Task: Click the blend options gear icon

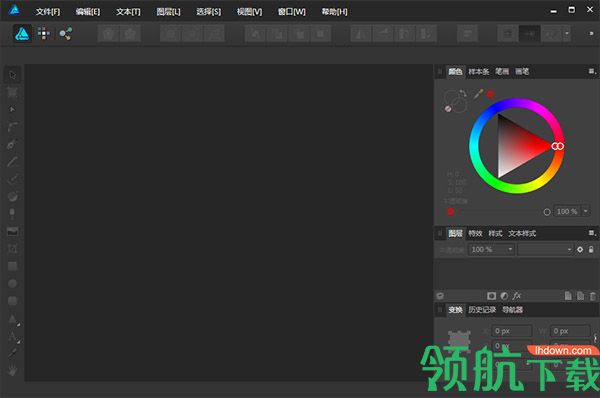Action: coord(580,250)
